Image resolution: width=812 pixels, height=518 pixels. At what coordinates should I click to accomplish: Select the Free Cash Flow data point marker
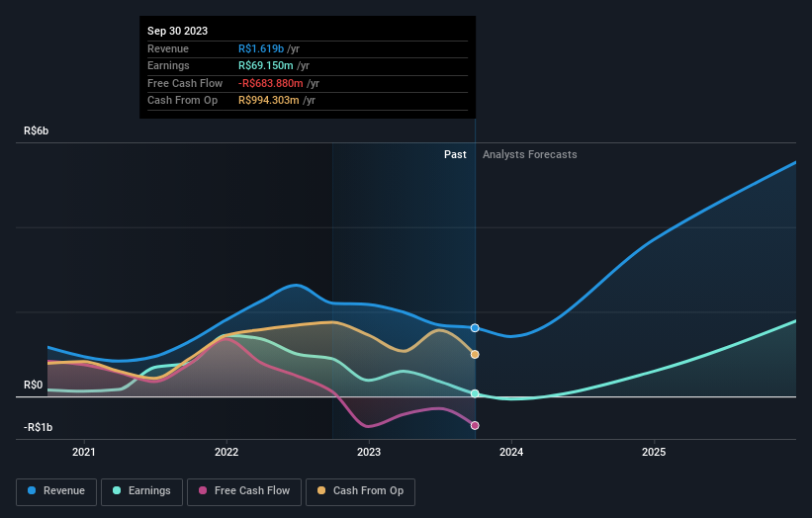(475, 425)
